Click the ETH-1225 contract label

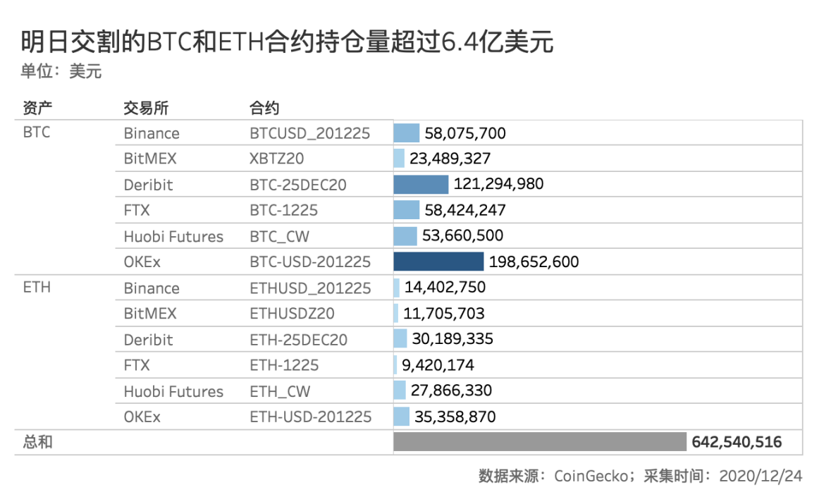click(284, 365)
